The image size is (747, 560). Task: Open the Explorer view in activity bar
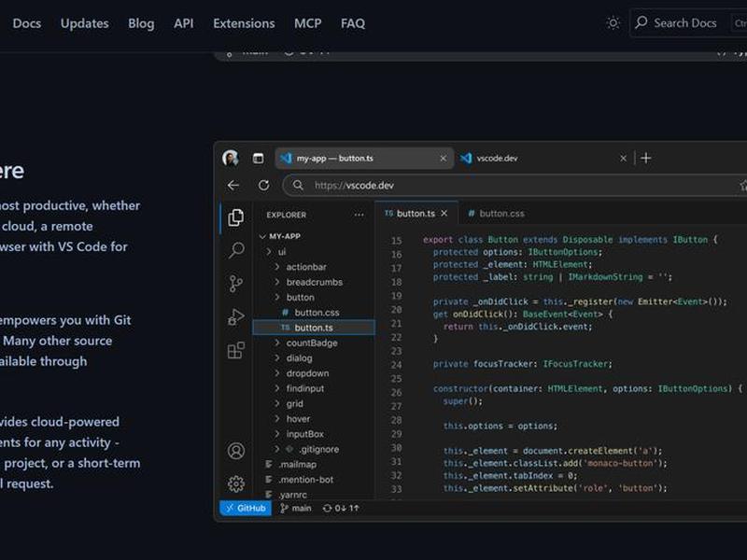click(236, 217)
